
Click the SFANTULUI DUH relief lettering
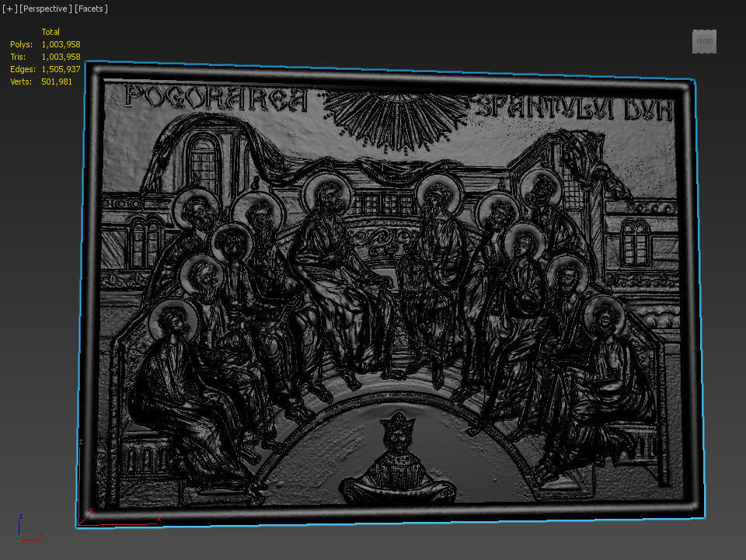pyautogui.click(x=575, y=108)
